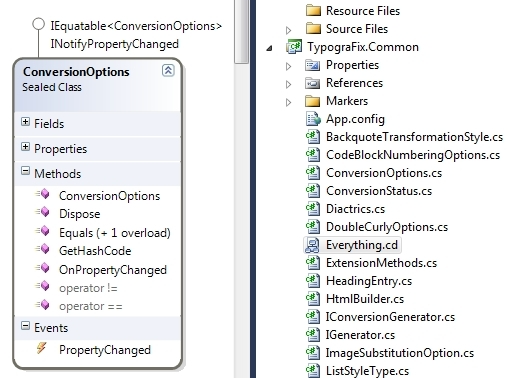Collapse the TypograFix.Common project node
508x378 pixels.
point(269,49)
